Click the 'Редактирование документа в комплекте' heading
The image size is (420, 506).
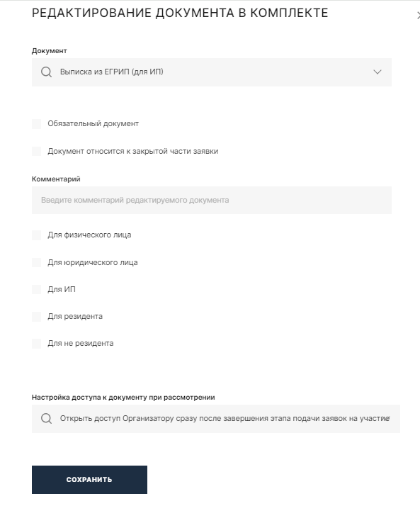coord(180,13)
